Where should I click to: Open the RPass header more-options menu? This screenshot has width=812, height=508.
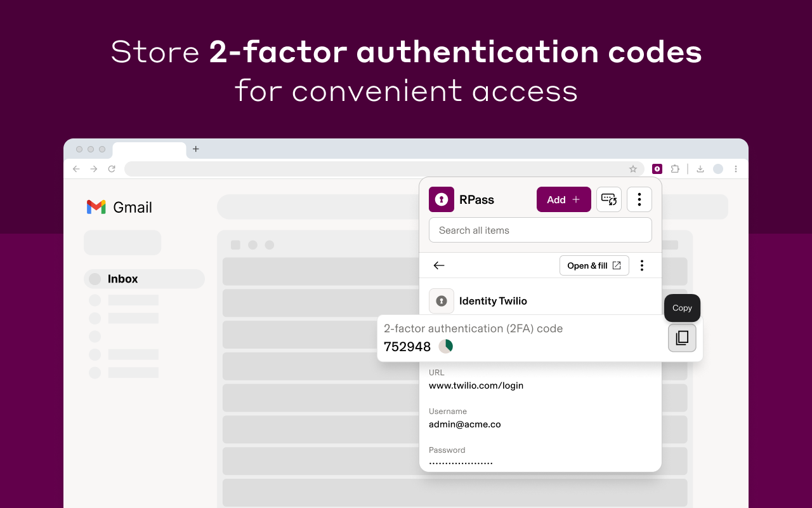click(x=639, y=199)
